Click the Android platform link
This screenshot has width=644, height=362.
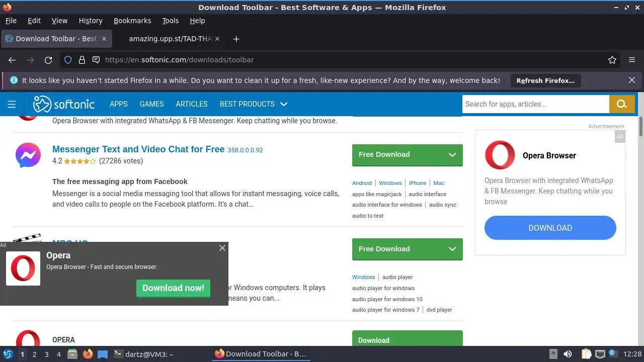click(362, 183)
